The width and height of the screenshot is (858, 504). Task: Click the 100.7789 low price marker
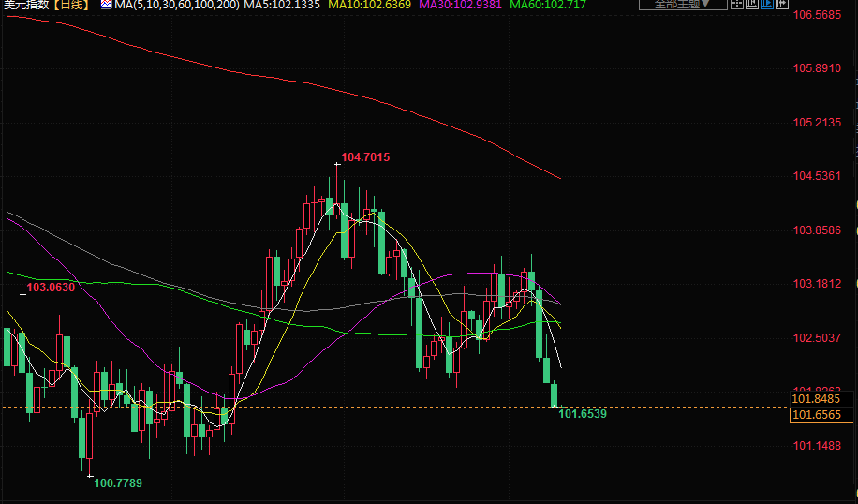[118, 482]
